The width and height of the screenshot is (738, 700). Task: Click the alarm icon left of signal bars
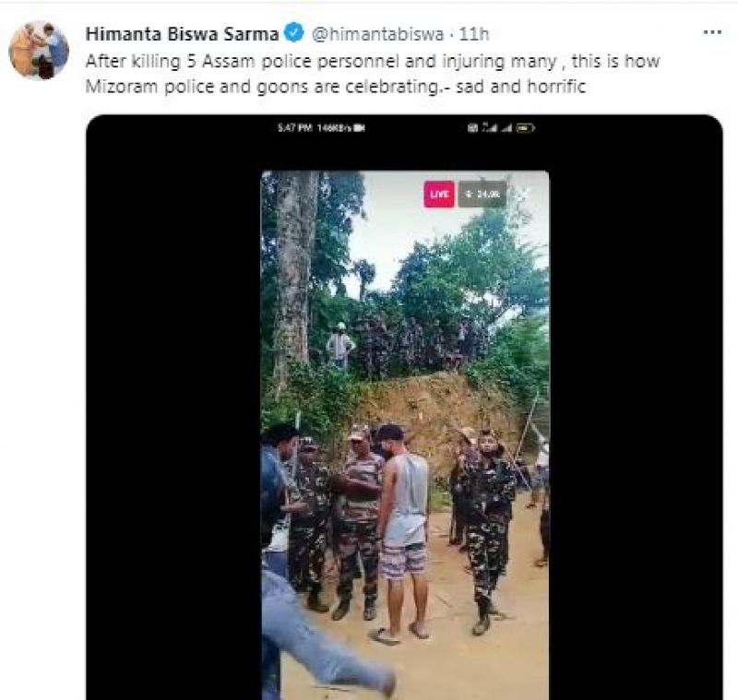pyautogui.click(x=471, y=128)
